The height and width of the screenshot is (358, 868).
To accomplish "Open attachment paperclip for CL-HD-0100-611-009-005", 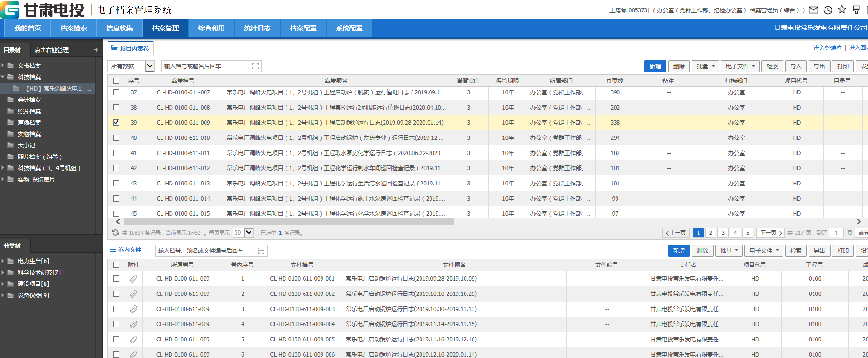I will (x=134, y=340).
